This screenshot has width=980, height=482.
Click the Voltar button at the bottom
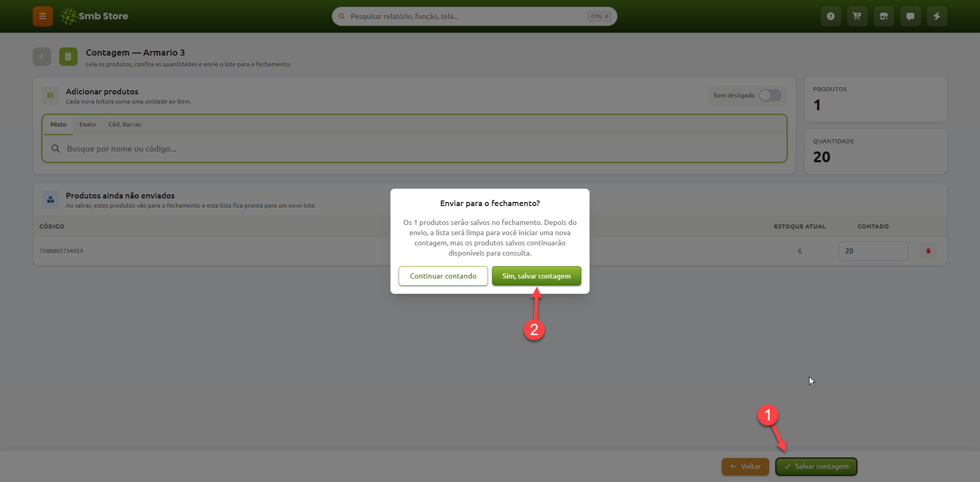tap(745, 466)
